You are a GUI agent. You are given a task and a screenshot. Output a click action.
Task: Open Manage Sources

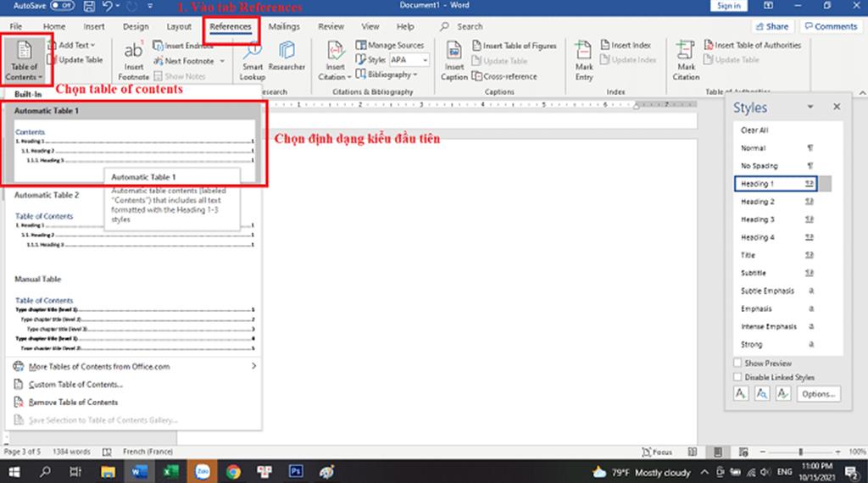(x=390, y=45)
